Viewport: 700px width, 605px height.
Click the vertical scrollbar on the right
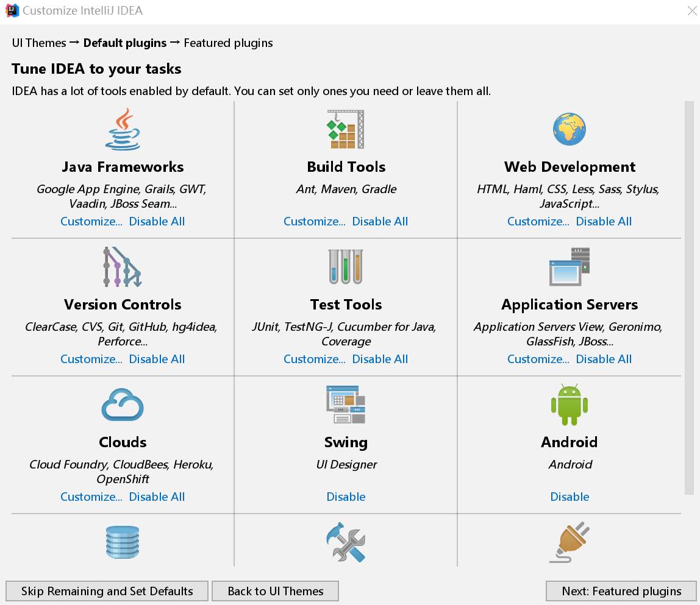689,297
